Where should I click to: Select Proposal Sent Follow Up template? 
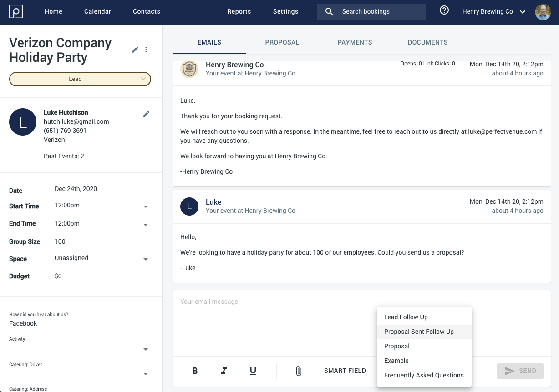[x=424, y=332]
